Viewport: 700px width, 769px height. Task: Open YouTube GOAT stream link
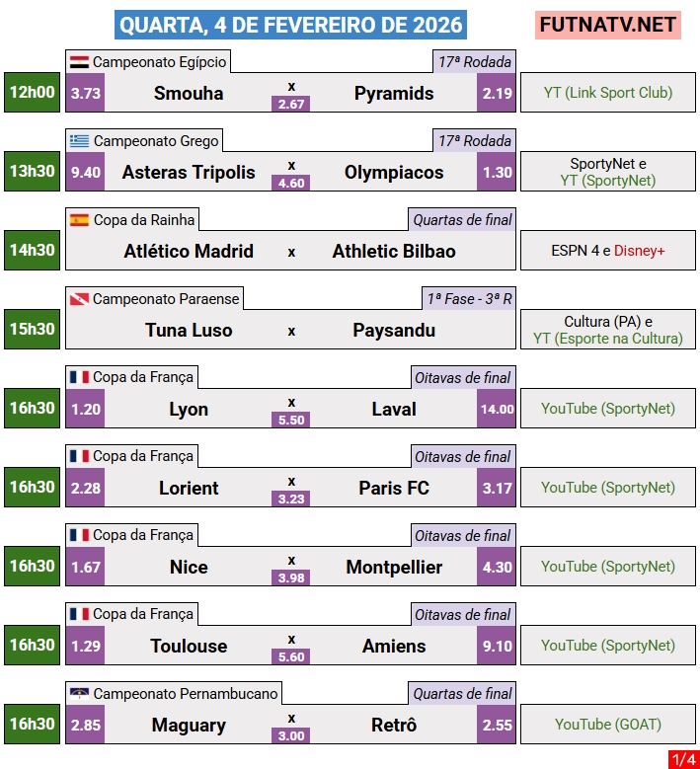pos(608,725)
